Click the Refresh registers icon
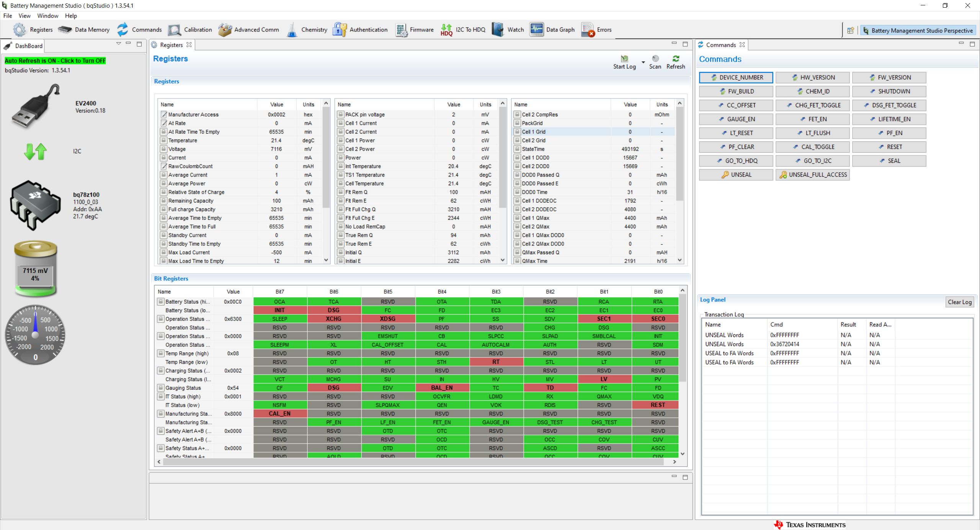 click(676, 59)
